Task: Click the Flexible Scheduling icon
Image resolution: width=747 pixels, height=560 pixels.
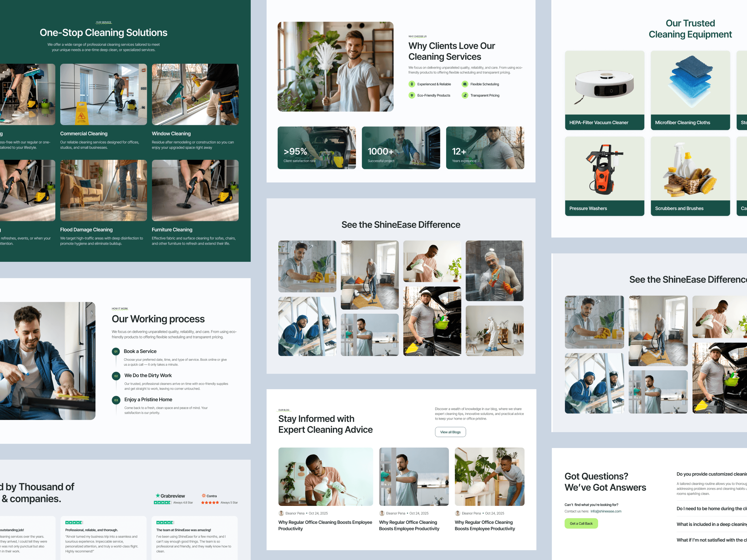Action: coord(465,84)
